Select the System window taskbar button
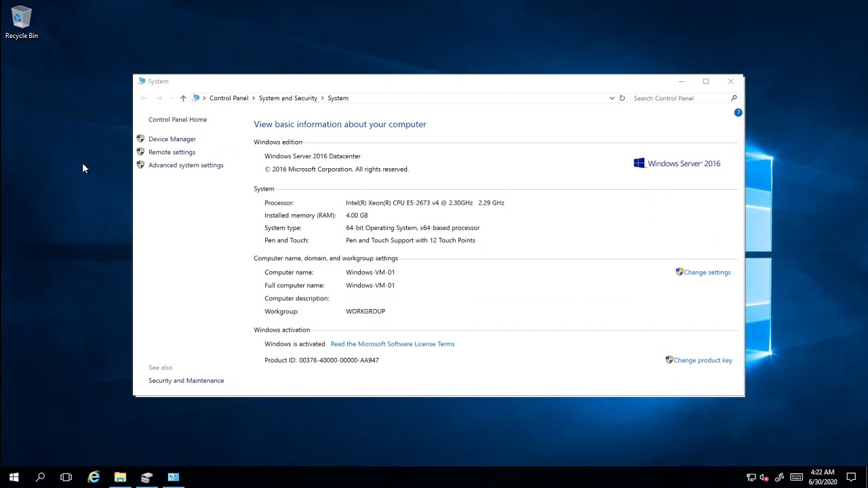Image resolution: width=868 pixels, height=488 pixels. 174,477
